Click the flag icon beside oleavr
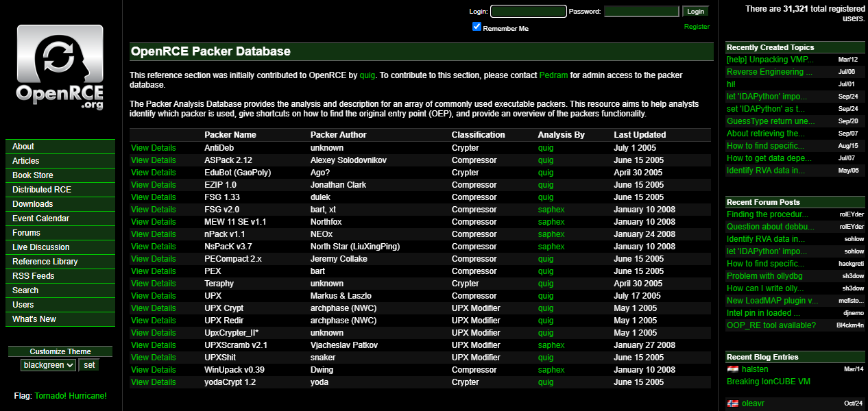The image size is (868, 411). click(733, 403)
